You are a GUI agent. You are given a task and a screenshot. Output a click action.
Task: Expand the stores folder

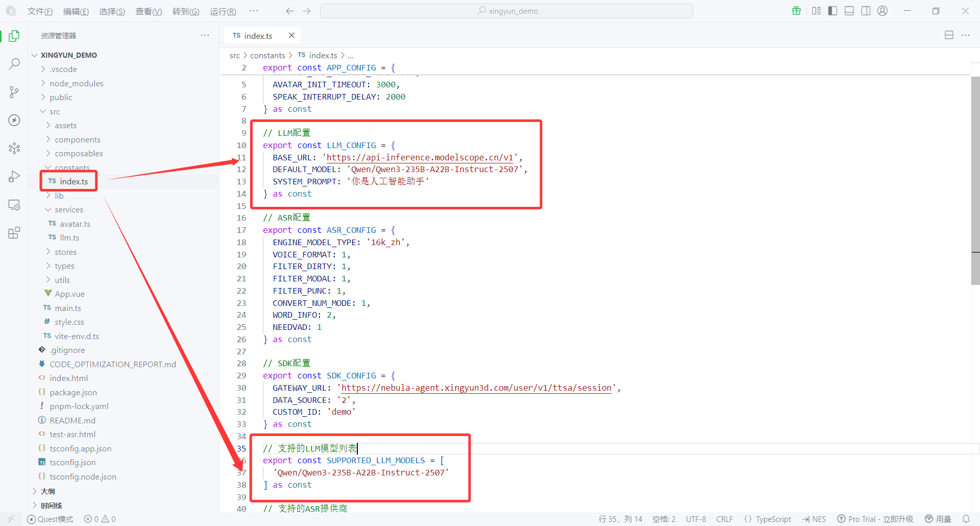click(65, 252)
